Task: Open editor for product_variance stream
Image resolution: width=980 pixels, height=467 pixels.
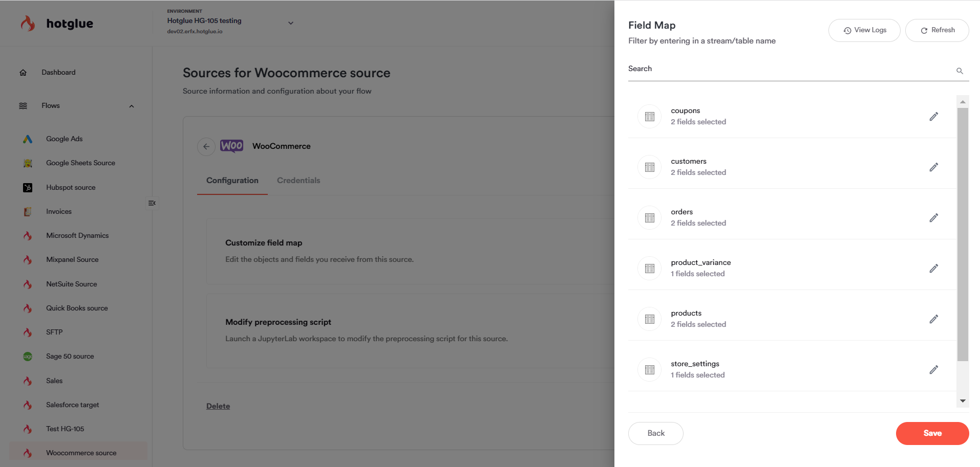Action: point(933,269)
